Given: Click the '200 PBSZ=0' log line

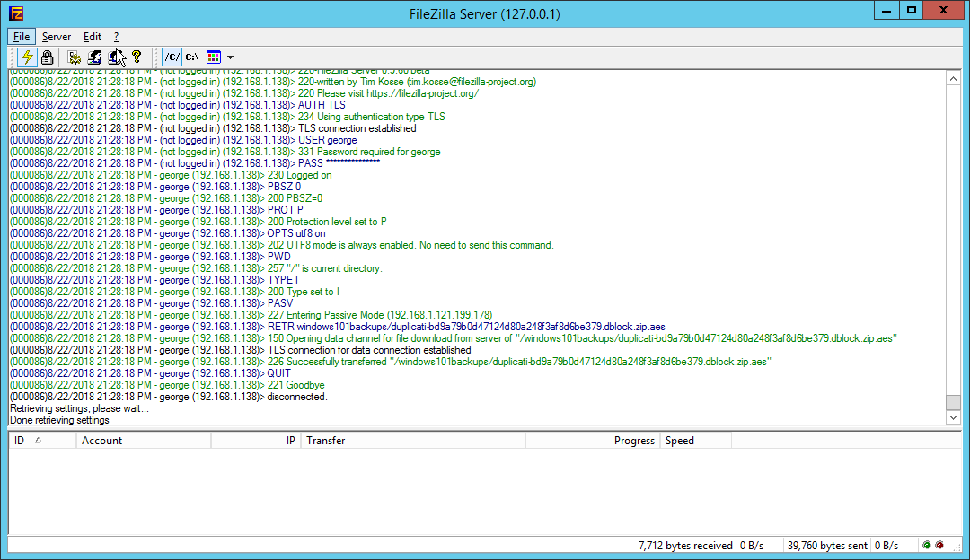Looking at the screenshot, I should (166, 198).
